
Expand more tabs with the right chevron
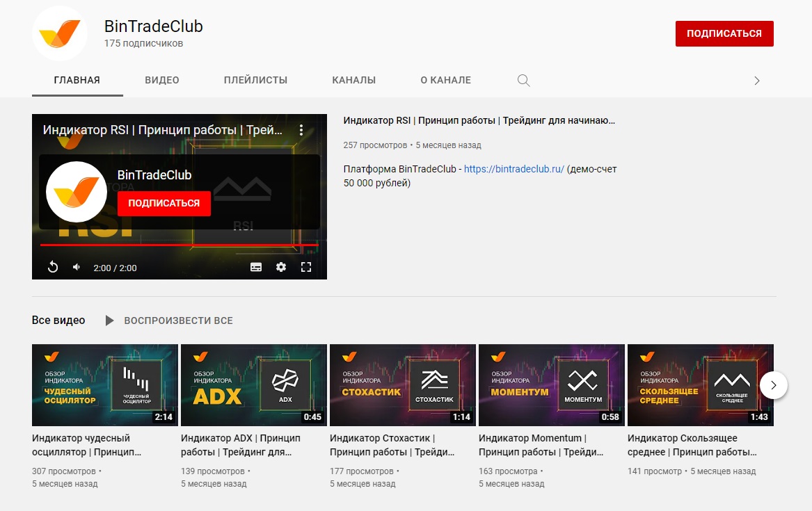coord(757,80)
